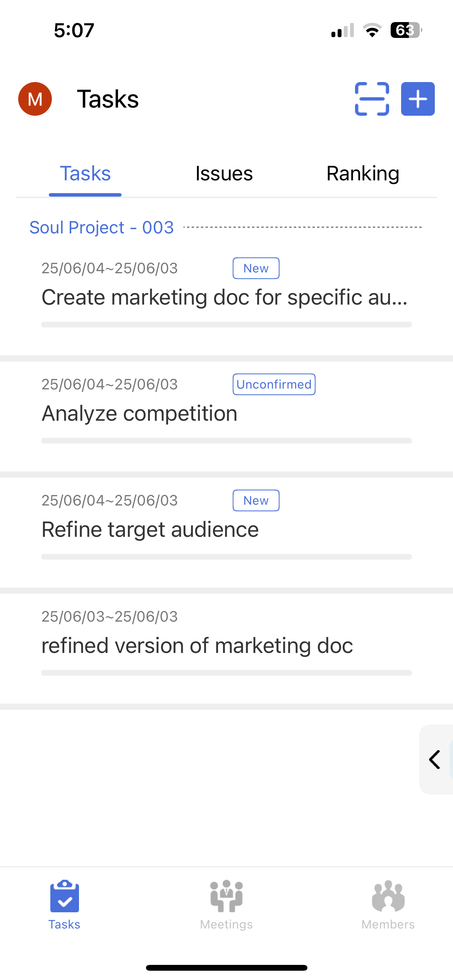Expand the side panel with left chevron
The width and height of the screenshot is (453, 980).
tap(435, 759)
